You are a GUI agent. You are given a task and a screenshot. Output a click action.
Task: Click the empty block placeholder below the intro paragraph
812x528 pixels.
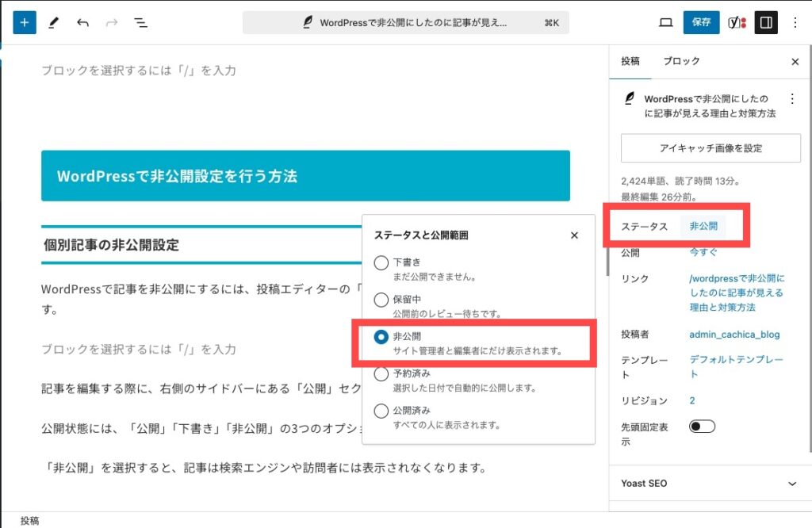click(139, 350)
